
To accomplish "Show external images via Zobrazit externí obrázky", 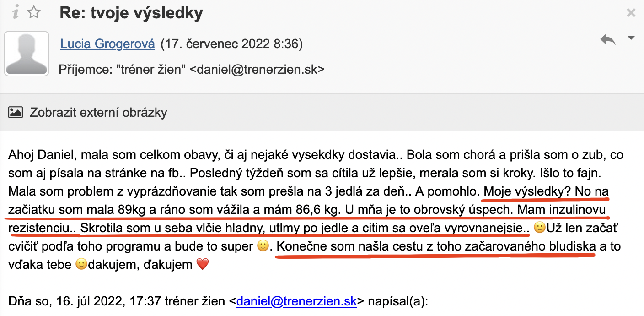I will 98,112.
